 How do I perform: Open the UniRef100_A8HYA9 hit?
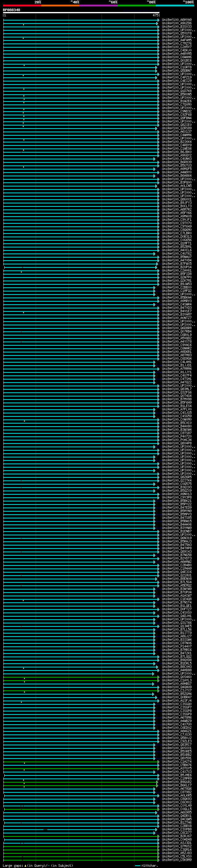[x=177, y=20]
